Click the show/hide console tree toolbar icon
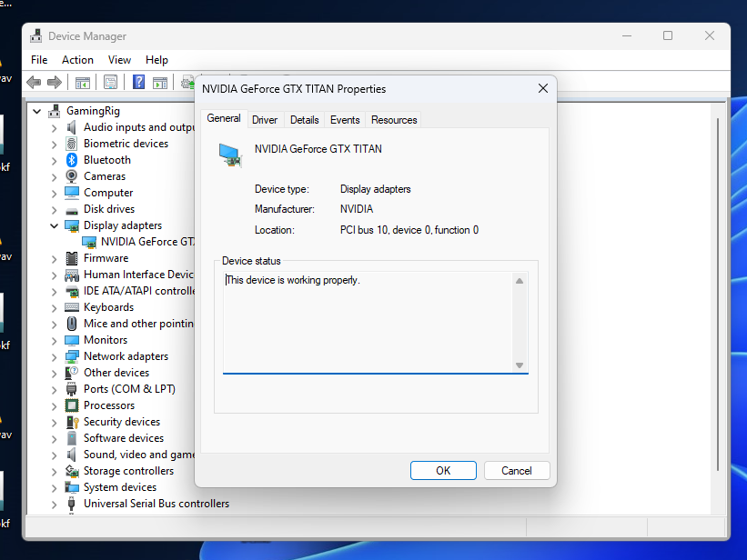This screenshot has width=747, height=560. (x=83, y=83)
